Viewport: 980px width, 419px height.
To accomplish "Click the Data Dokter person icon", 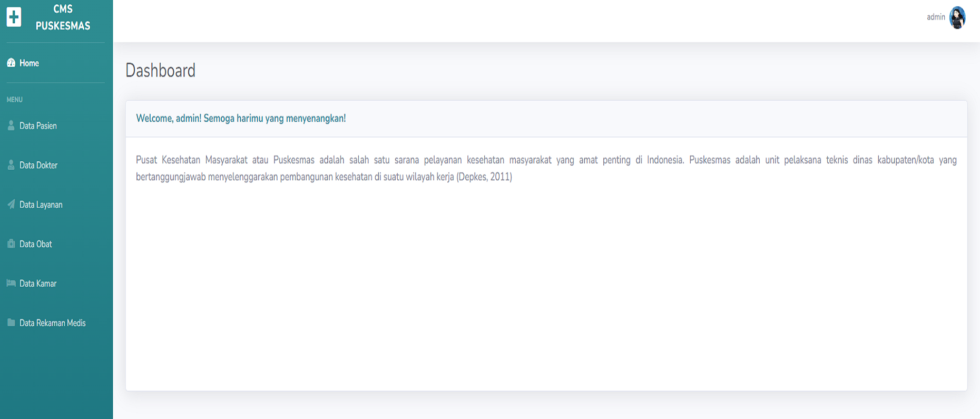I will [x=11, y=165].
